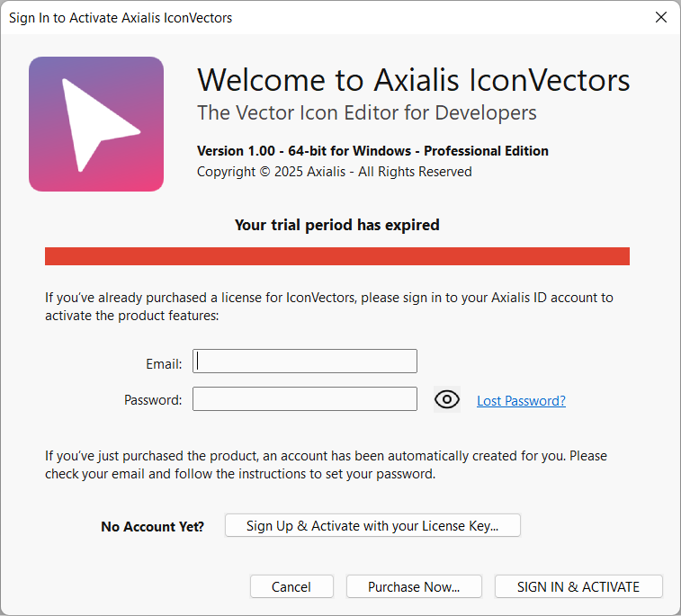Show password using the eye icon
The image size is (681, 616).
tap(447, 399)
